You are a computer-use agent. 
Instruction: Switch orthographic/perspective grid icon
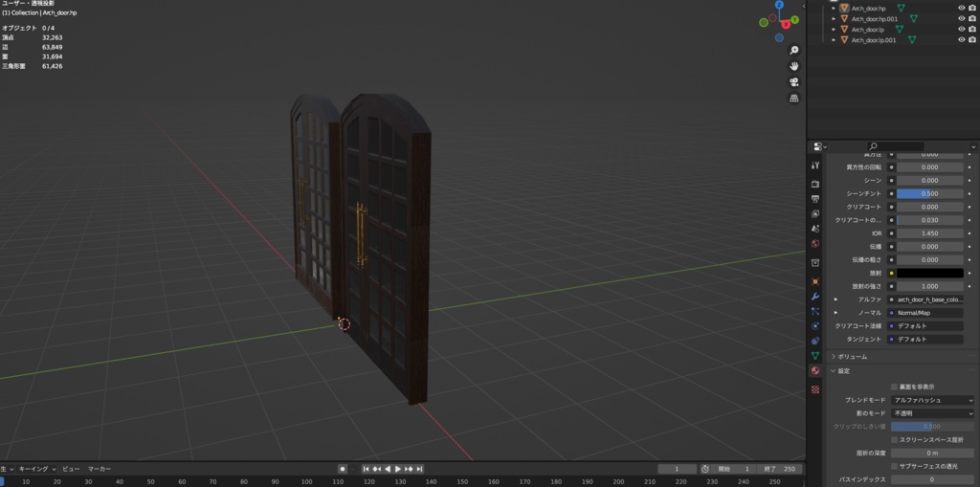click(793, 99)
